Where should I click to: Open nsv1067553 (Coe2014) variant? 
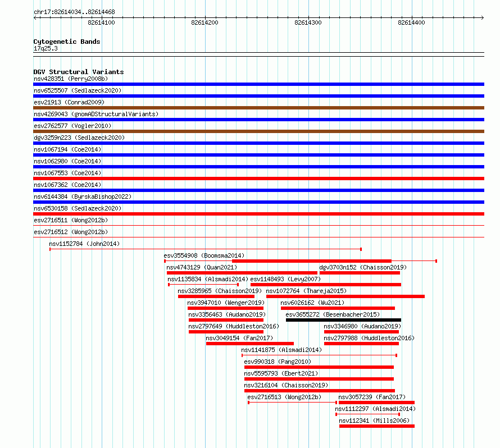pos(67,173)
